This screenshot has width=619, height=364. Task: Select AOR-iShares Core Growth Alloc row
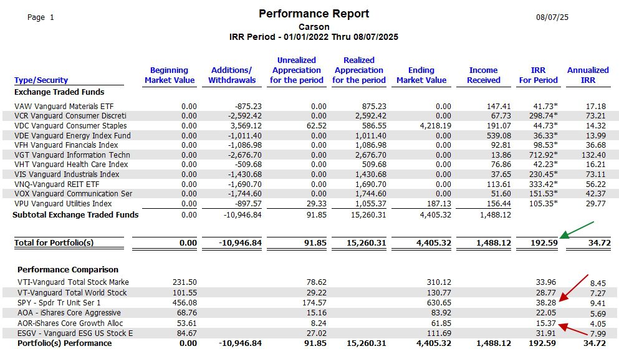click(70, 323)
